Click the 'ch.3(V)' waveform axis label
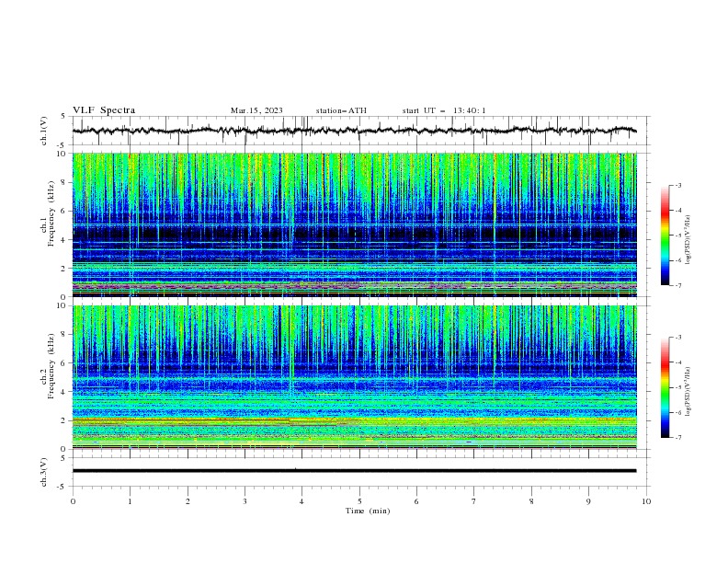 point(44,472)
